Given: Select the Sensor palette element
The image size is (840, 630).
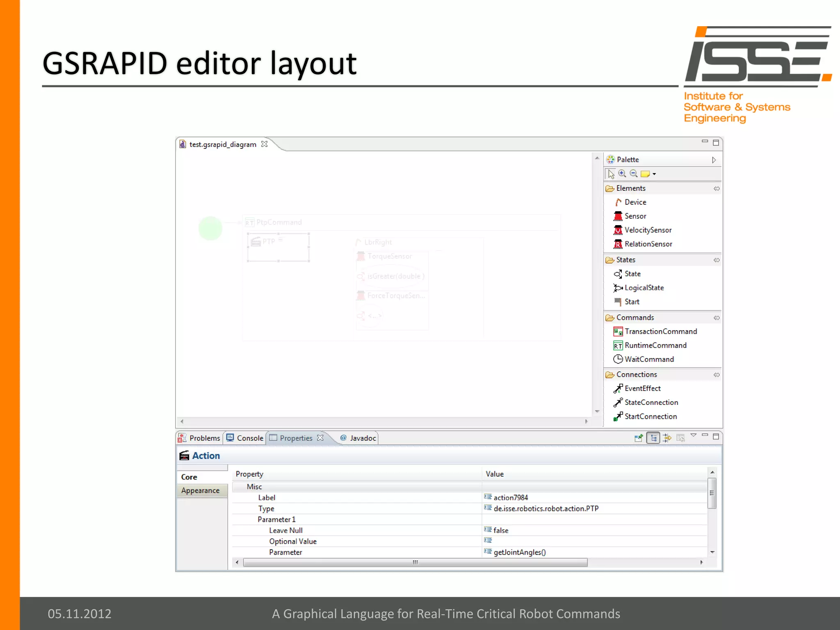Looking at the screenshot, I should tap(630, 216).
